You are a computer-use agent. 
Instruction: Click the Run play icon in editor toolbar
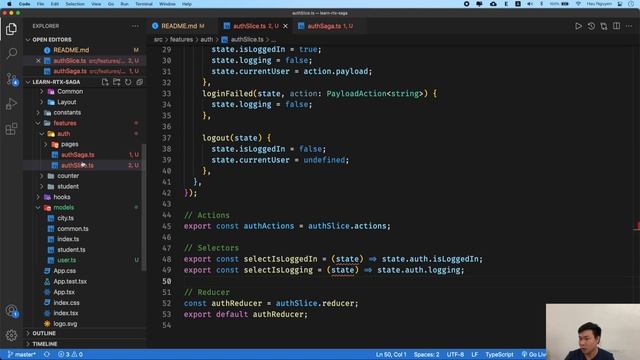click(x=578, y=26)
